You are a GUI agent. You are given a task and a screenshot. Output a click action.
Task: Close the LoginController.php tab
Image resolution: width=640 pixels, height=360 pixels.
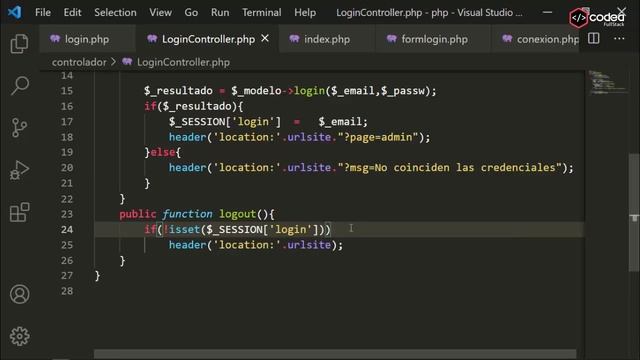coord(265,38)
